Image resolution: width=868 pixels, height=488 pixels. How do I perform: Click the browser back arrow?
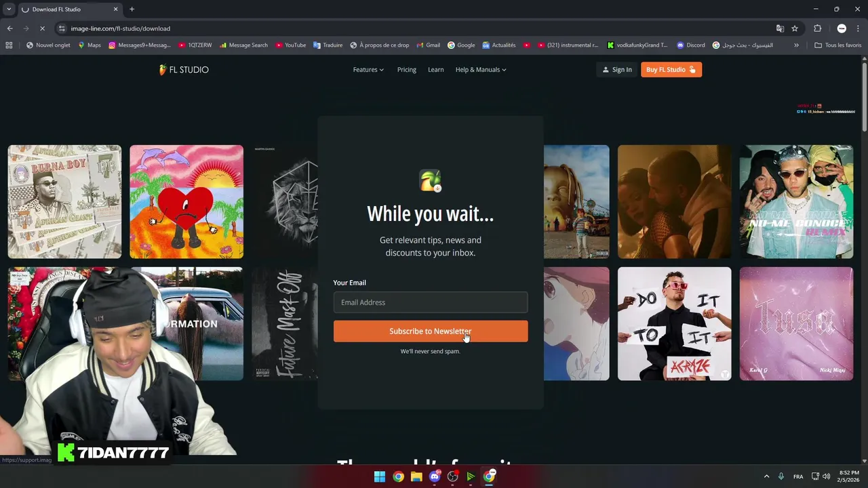click(9, 28)
